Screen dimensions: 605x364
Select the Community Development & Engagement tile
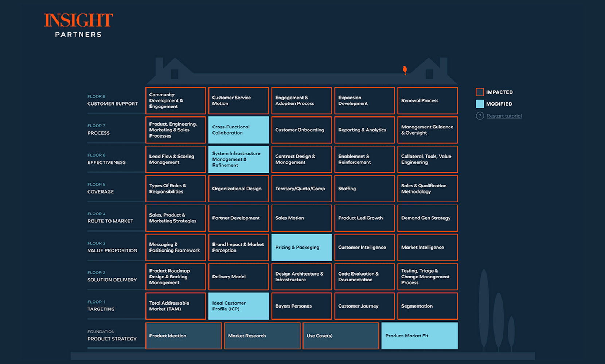[x=176, y=100]
